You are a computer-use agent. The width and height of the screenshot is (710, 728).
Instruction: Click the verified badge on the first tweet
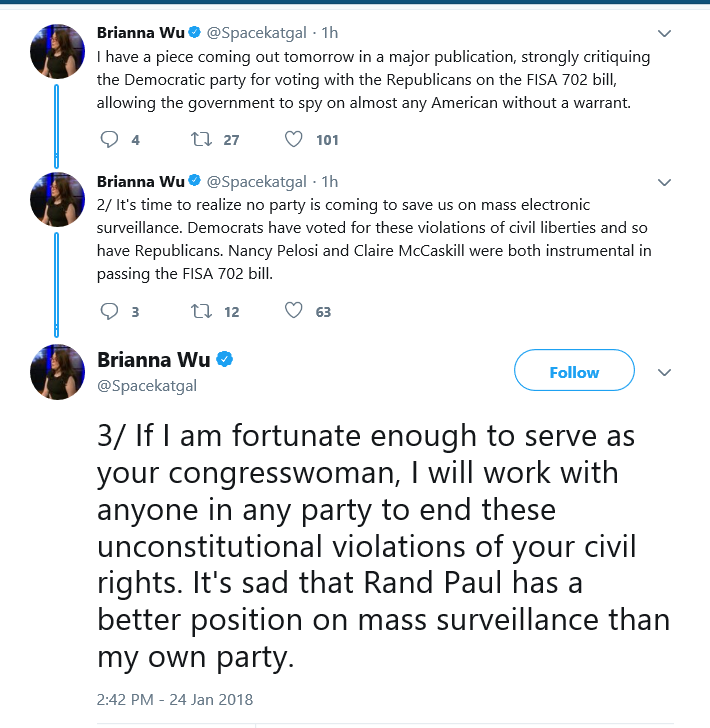(x=194, y=32)
